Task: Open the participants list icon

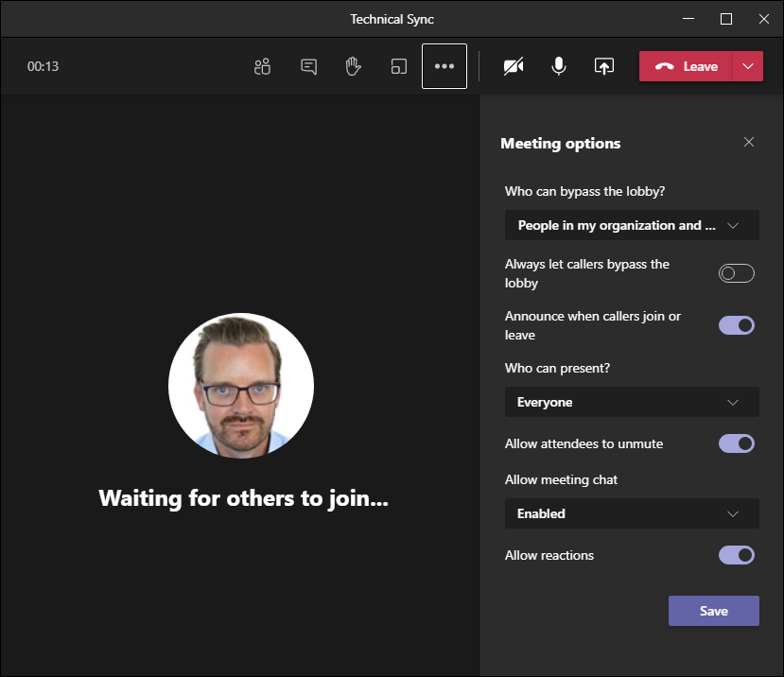Action: click(263, 66)
